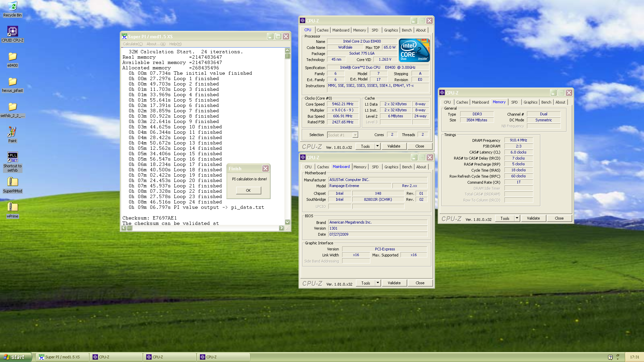Click the taskbar clock showing 17:31
This screenshot has width=644, height=362.
click(x=634, y=357)
